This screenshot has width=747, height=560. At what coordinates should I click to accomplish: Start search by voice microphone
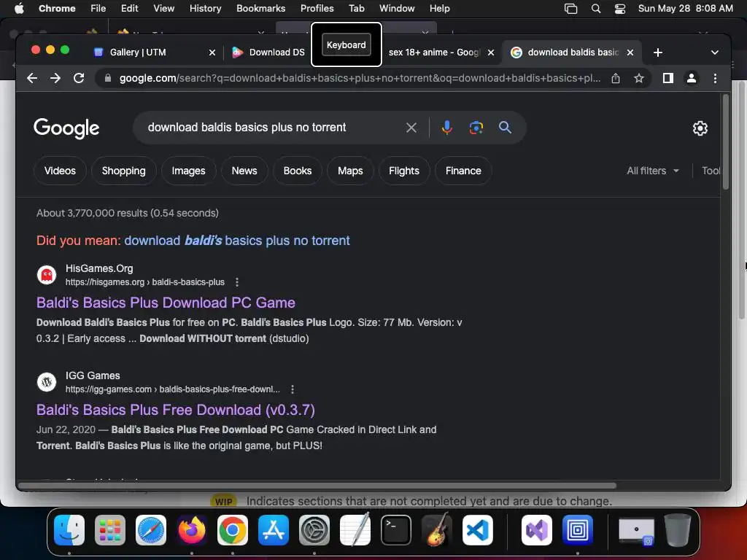447,127
